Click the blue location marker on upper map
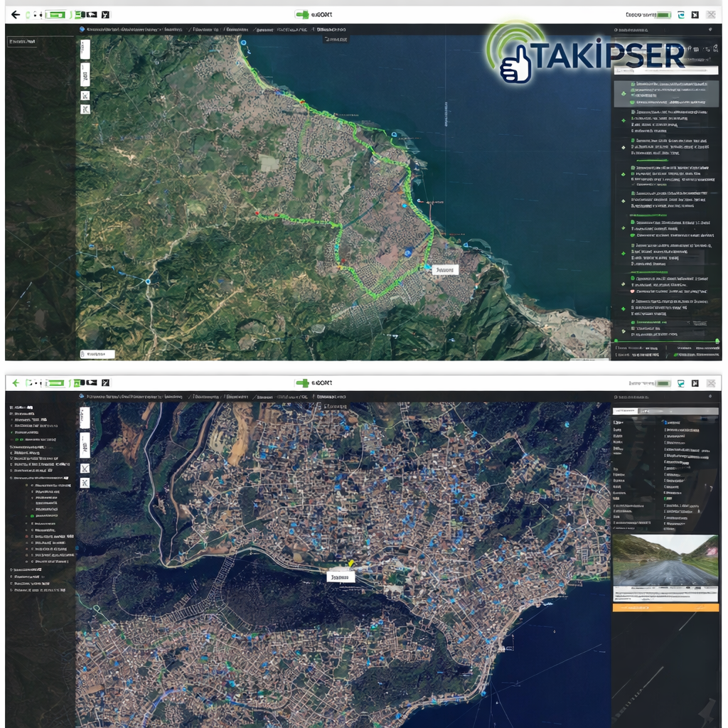This screenshot has height=728, width=728. coord(407,252)
